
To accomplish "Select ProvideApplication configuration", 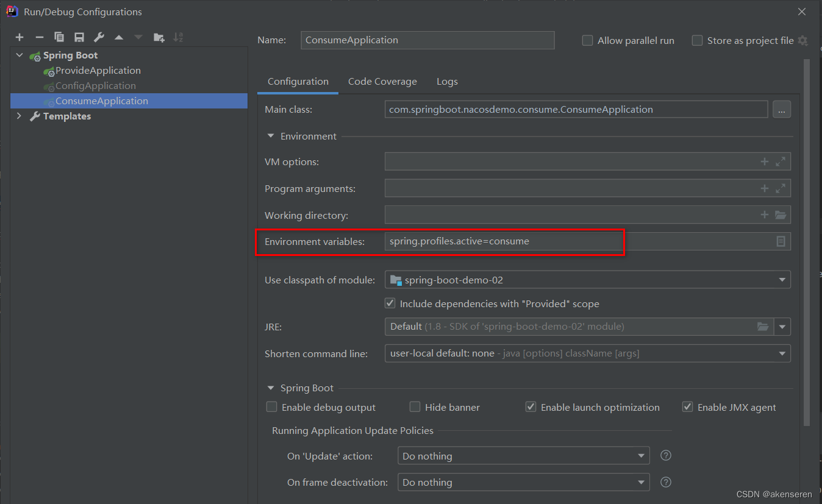I will click(98, 71).
